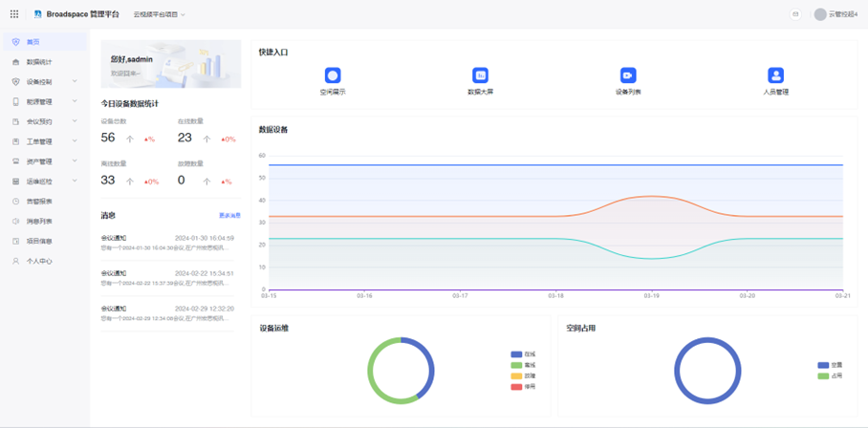Click the Broadspace logo icon
Image resolution: width=868 pixels, height=428 pixels.
tap(38, 14)
